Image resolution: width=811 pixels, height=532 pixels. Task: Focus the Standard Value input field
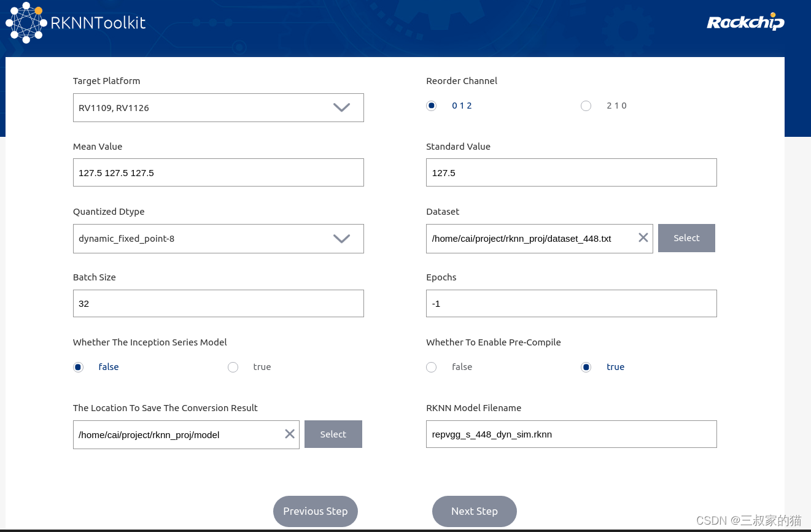(572, 172)
